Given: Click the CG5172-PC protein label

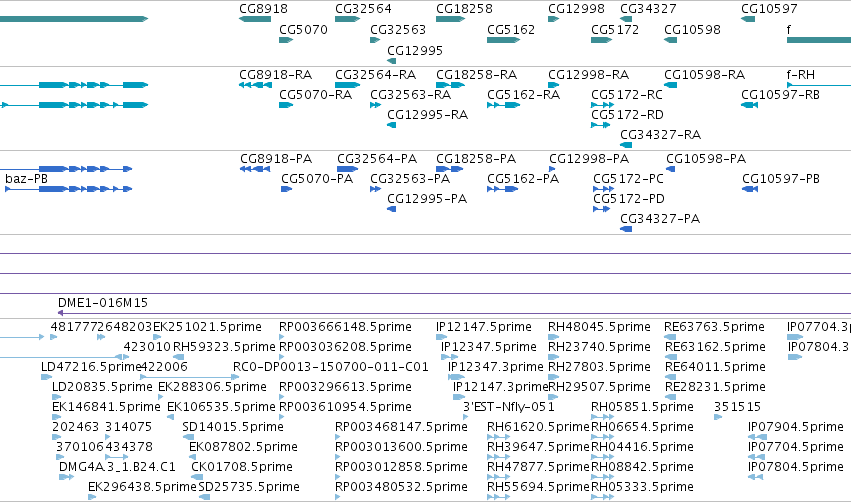Looking at the screenshot, I should click(x=628, y=179).
